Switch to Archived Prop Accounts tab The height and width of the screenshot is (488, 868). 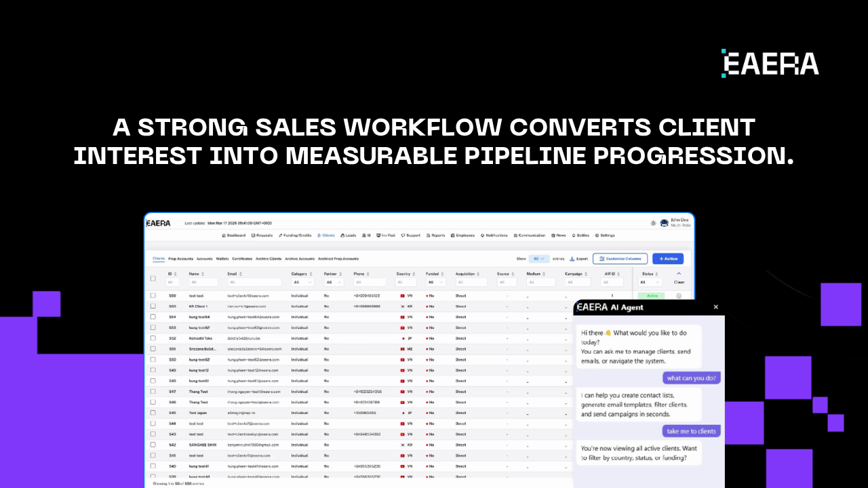[x=338, y=258]
